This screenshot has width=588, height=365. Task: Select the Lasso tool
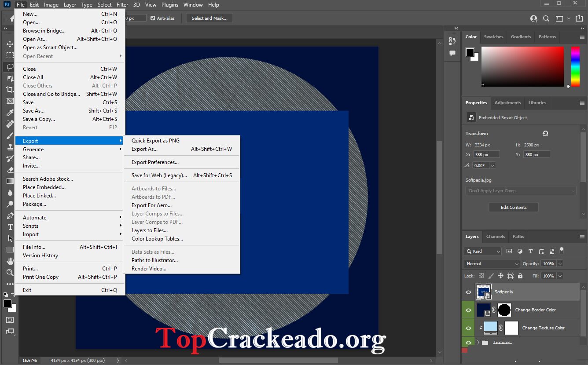coord(10,67)
